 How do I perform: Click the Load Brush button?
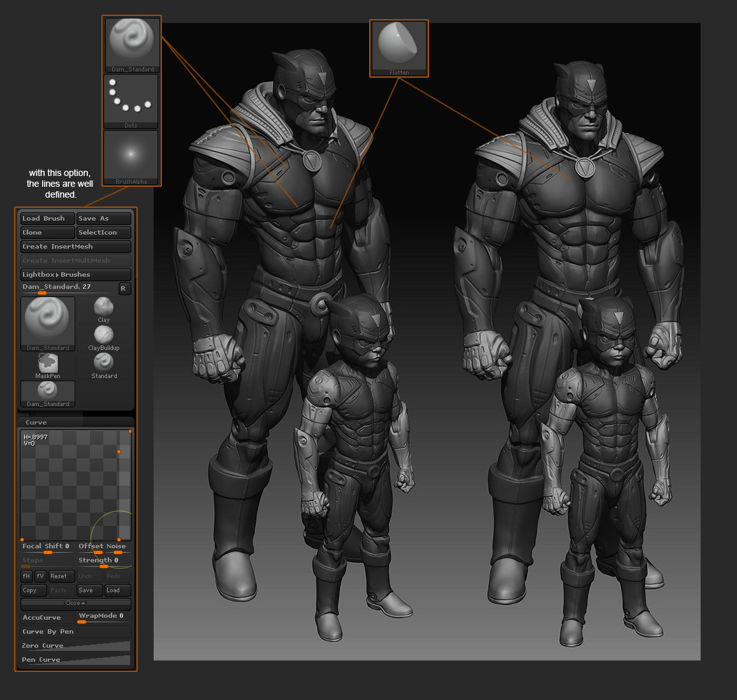(x=47, y=219)
